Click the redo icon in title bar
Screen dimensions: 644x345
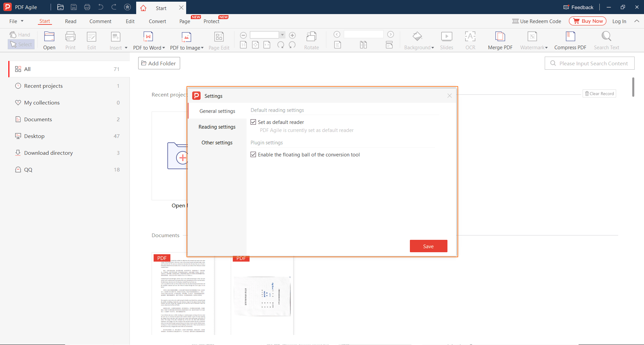pos(114,7)
